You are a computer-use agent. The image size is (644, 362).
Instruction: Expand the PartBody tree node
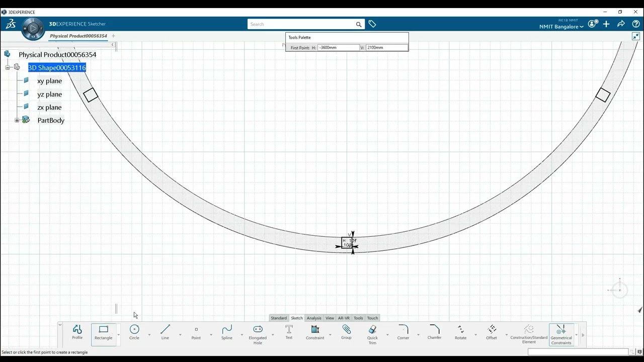pyautogui.click(x=17, y=120)
